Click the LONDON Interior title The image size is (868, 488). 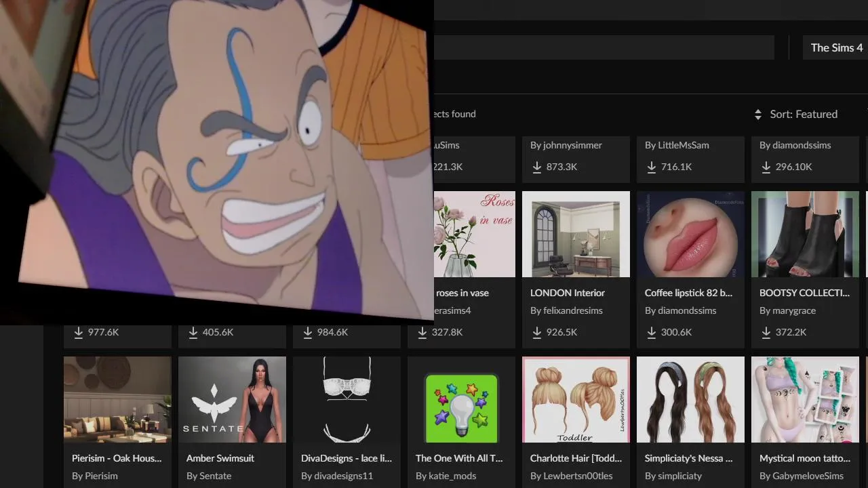568,293
